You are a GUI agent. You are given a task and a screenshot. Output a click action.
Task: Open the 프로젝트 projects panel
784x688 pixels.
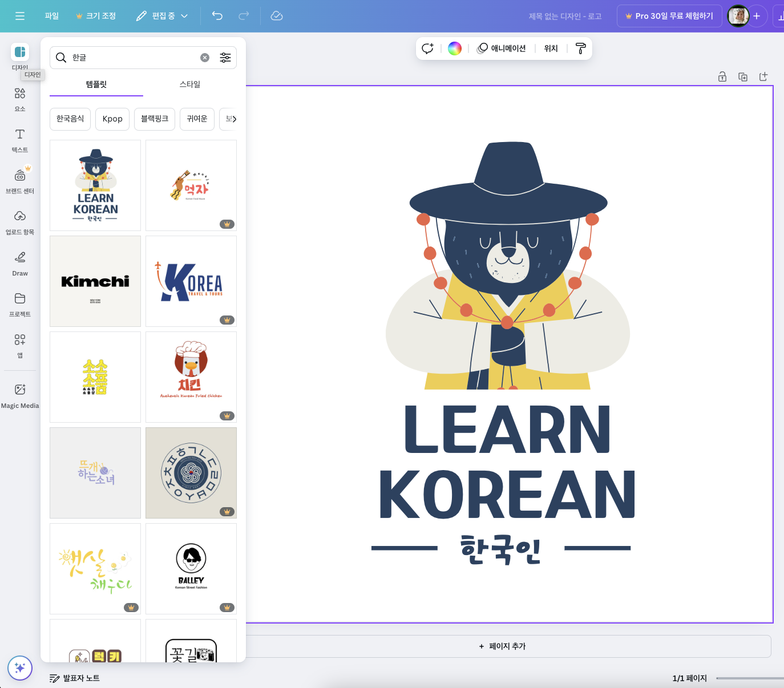pyautogui.click(x=20, y=305)
